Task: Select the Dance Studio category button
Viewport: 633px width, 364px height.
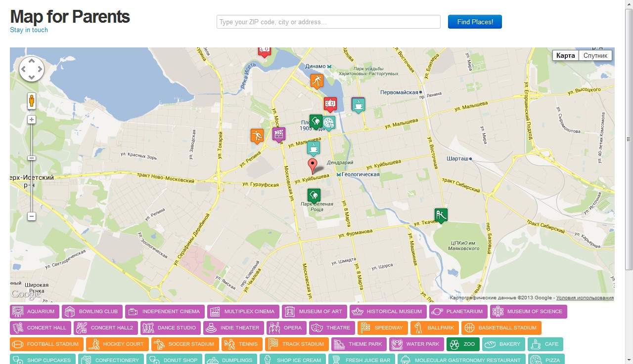Action: pos(171,328)
